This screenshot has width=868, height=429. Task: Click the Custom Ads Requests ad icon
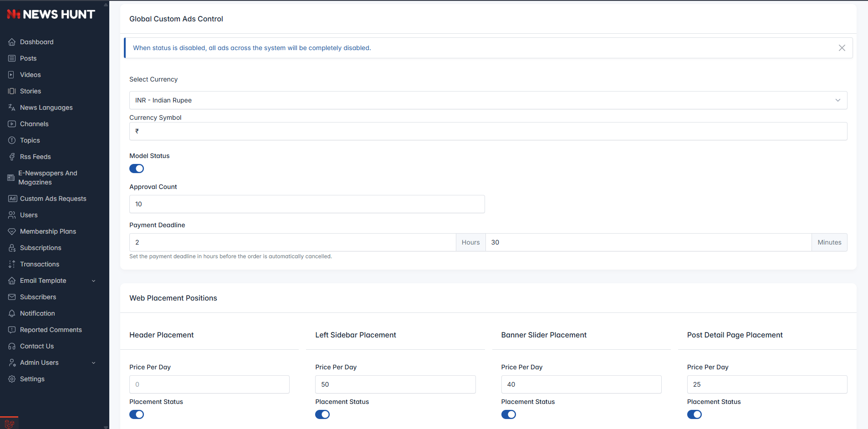[x=12, y=199]
